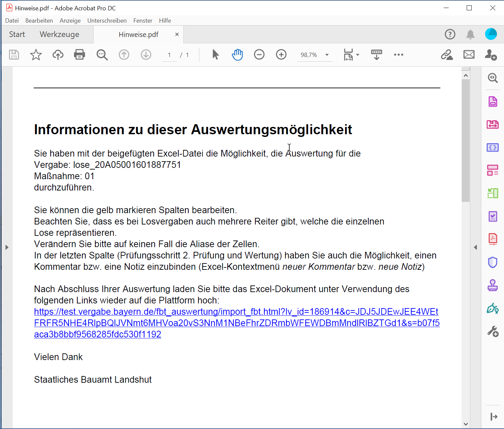Open the green compare files tool
The image size is (504, 429).
(493, 193)
